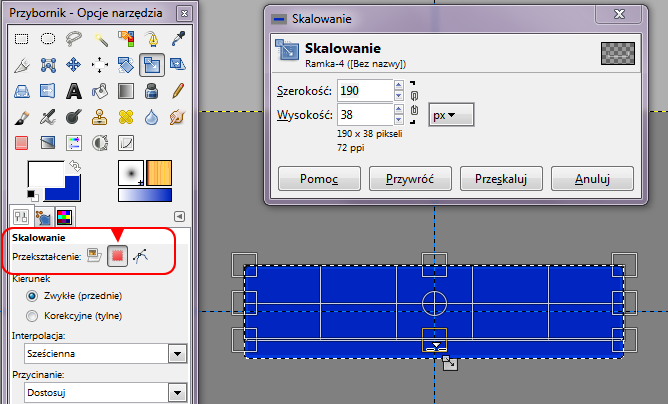Open the Interpolacja Sześcienna dropdown
This screenshot has height=404, width=668.
point(179,354)
